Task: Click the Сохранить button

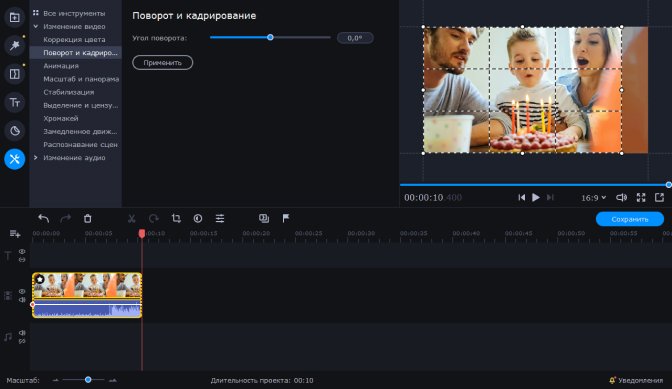Action: pyautogui.click(x=630, y=219)
